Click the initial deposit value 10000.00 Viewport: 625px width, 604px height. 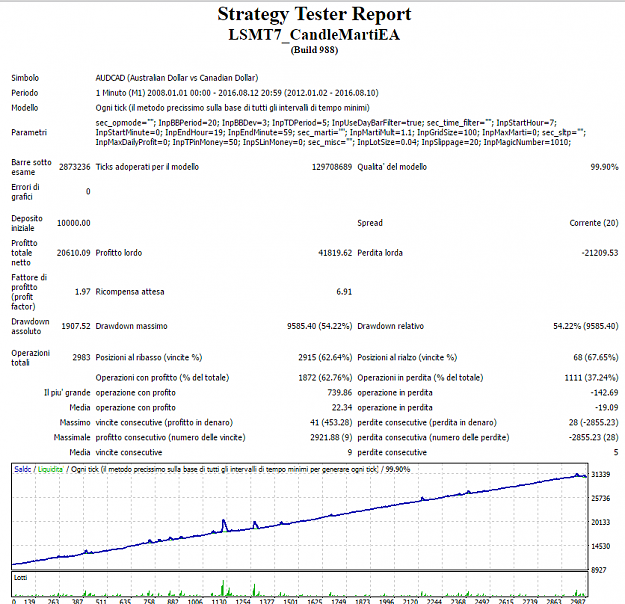coord(74,223)
